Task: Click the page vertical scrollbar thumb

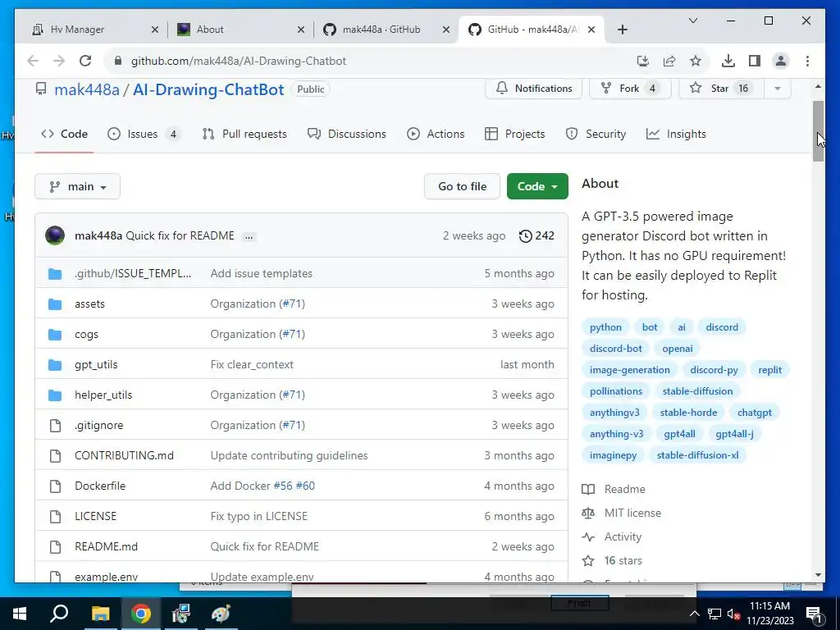Action: tap(818, 131)
